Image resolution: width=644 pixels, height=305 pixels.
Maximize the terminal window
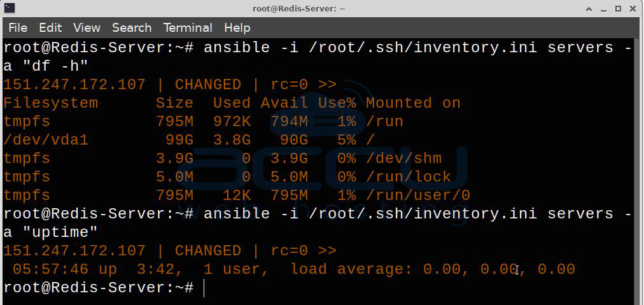[x=618, y=9]
